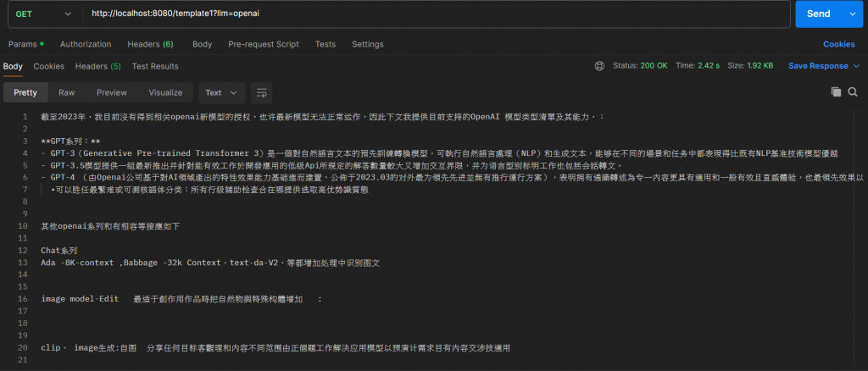
Task: Switch to the Authorization tab
Action: (x=86, y=44)
